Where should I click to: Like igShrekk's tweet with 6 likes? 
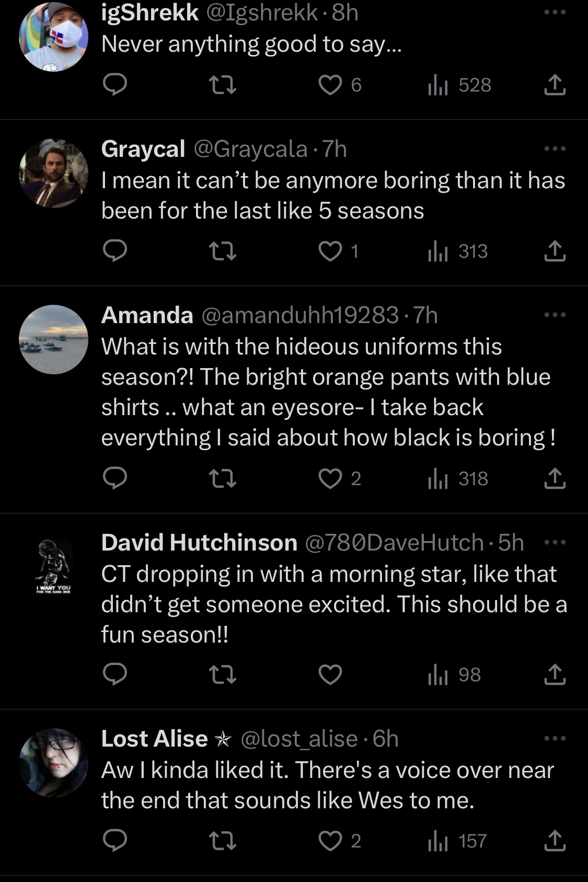tap(340, 85)
